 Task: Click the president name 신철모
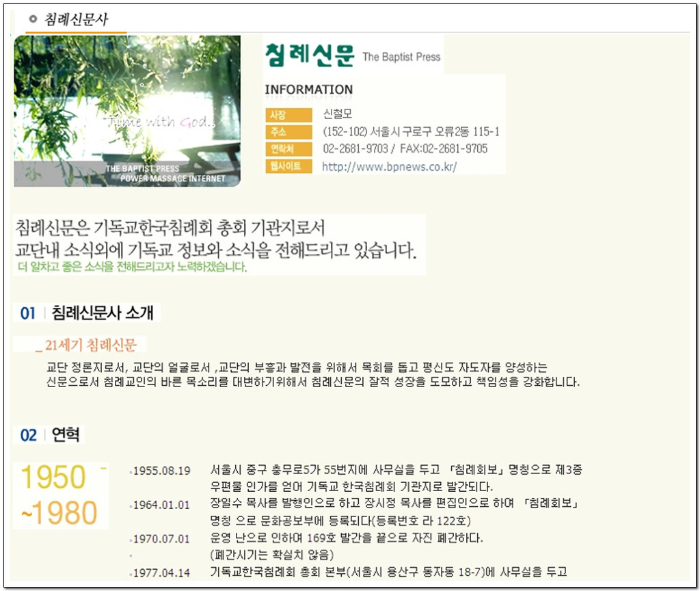pos(338,114)
